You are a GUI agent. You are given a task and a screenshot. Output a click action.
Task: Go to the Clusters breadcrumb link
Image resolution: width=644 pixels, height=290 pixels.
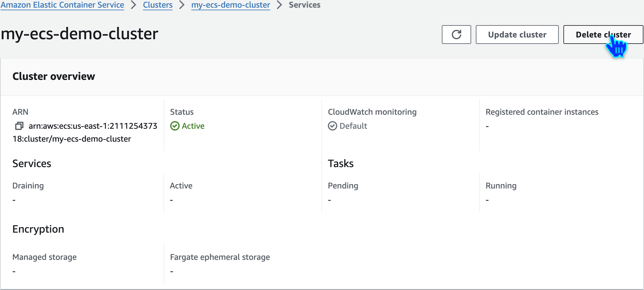pyautogui.click(x=158, y=5)
